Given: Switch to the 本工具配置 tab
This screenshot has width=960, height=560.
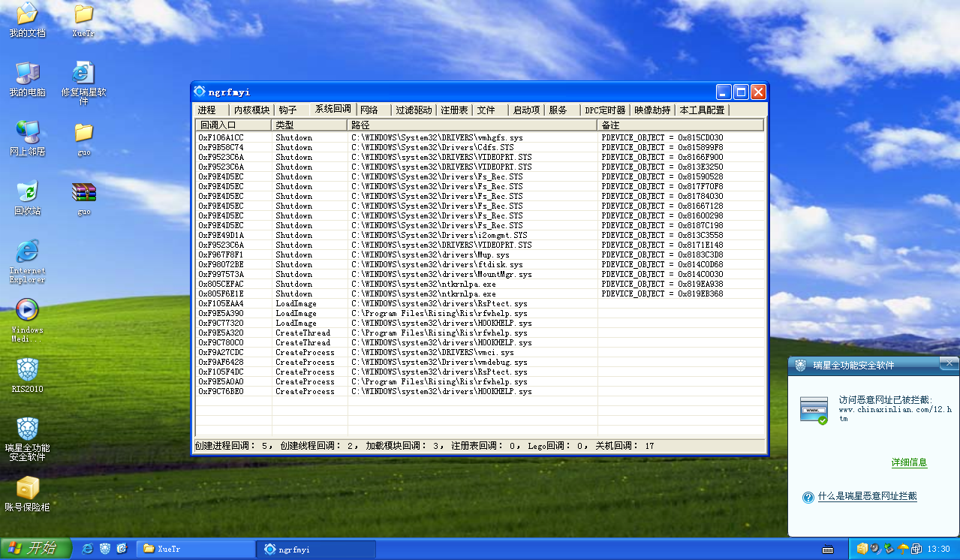Looking at the screenshot, I should coord(702,110).
